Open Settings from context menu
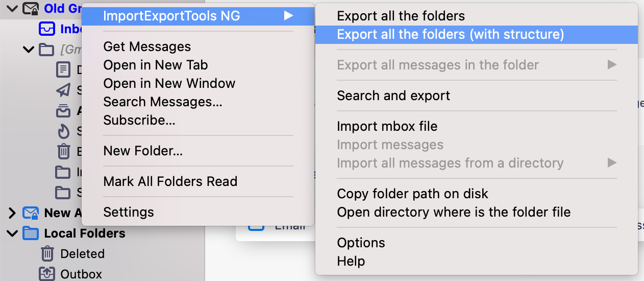 [129, 212]
